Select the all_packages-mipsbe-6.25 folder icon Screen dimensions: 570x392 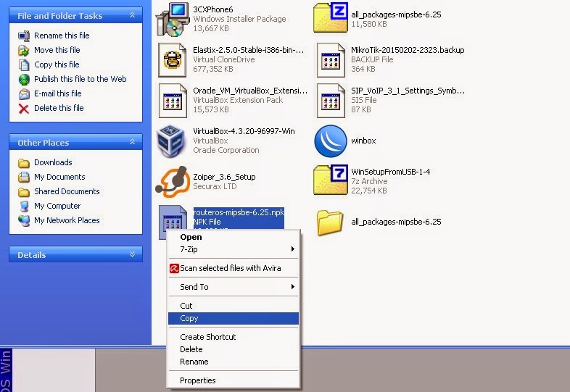(x=330, y=222)
